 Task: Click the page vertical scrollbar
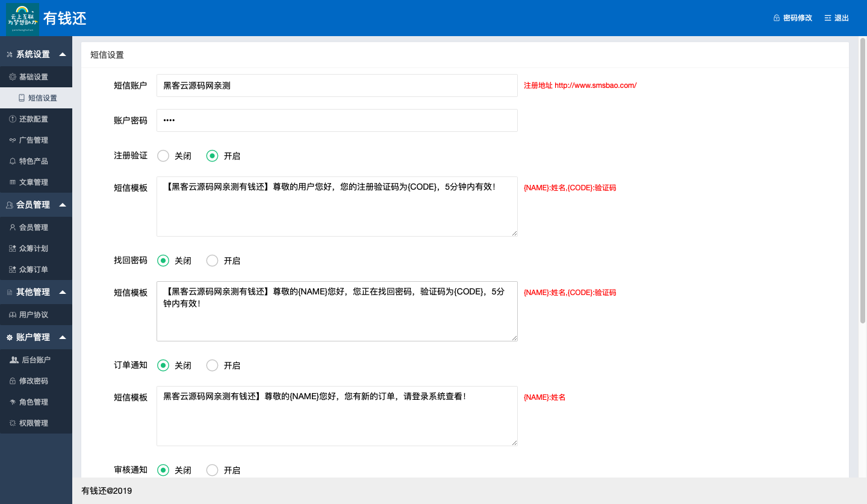click(x=862, y=181)
